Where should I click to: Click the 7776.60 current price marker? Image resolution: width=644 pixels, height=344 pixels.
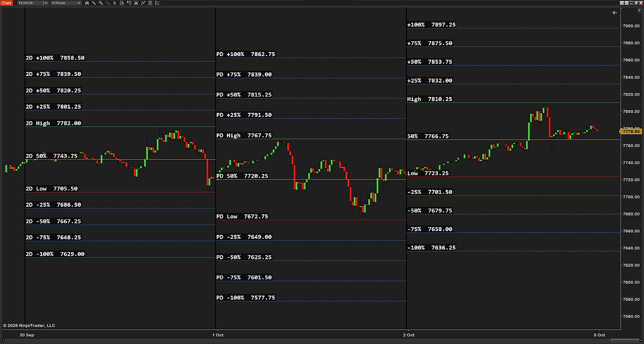point(631,131)
